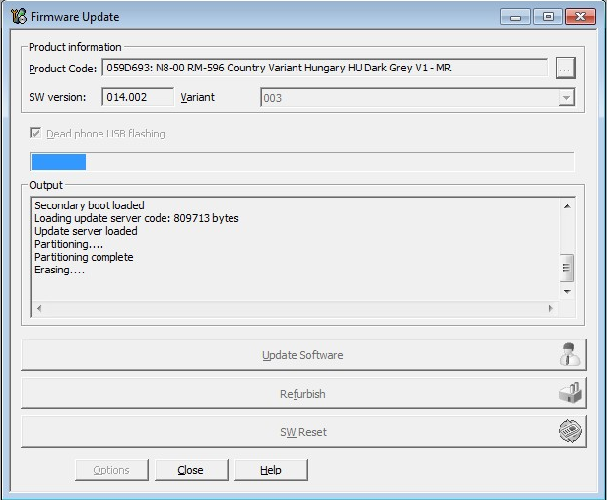Click the Output horizontal scroll right arrow

click(x=551, y=308)
